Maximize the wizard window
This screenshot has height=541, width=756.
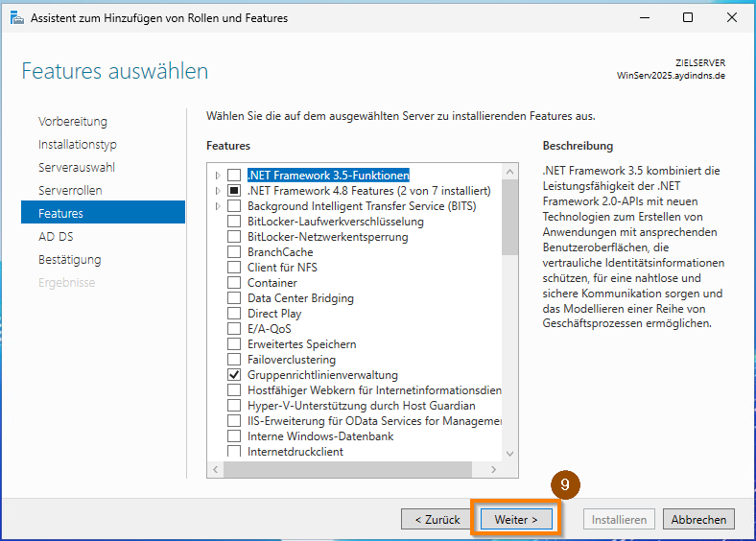[688, 18]
